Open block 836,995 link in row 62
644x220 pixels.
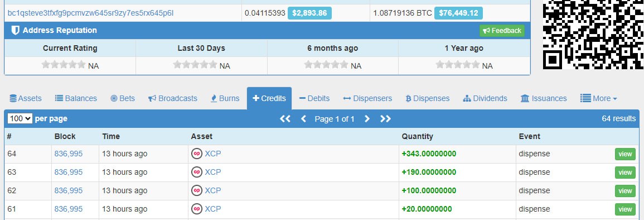coord(69,190)
